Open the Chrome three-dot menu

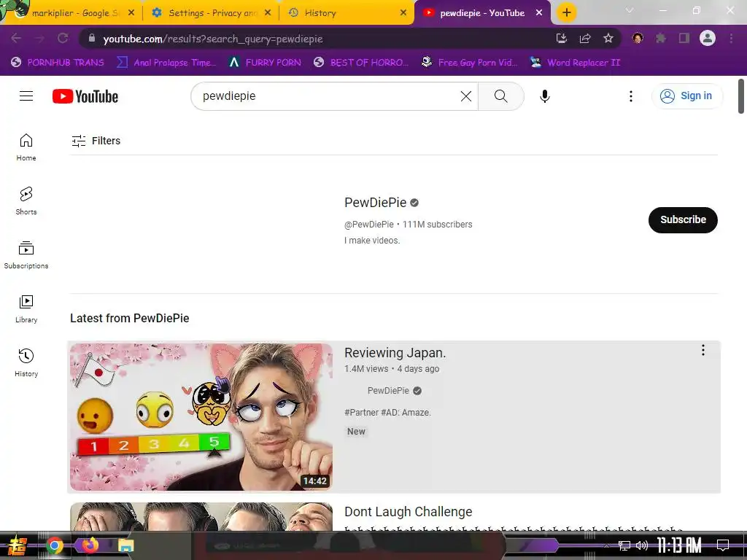pos(731,39)
